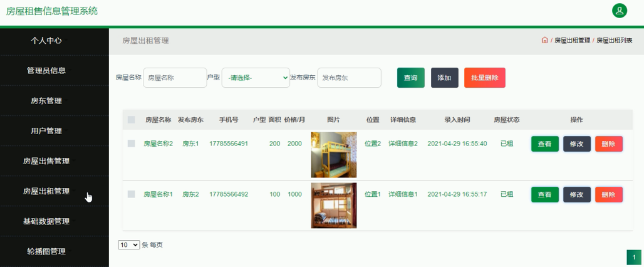Click the 批量删除 batch delete button
Screen dimensions: 644x267
click(485, 78)
